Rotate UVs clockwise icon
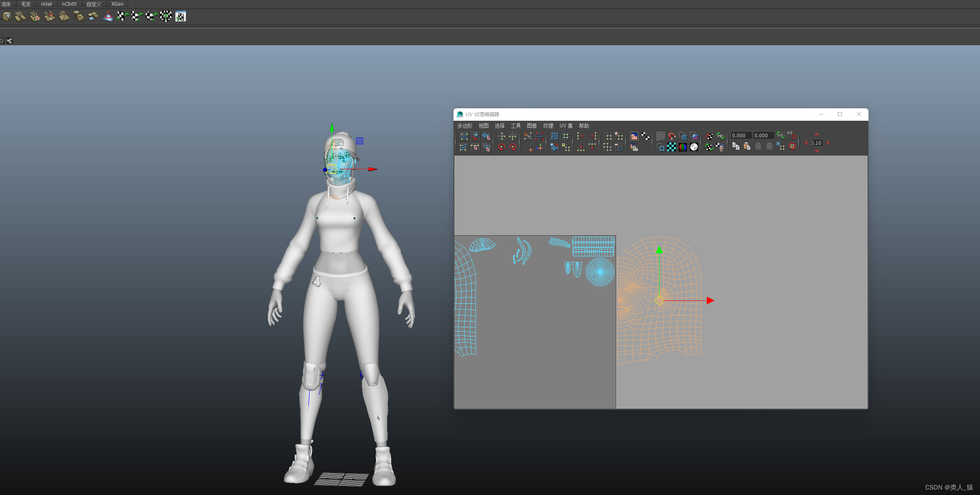 [513, 147]
